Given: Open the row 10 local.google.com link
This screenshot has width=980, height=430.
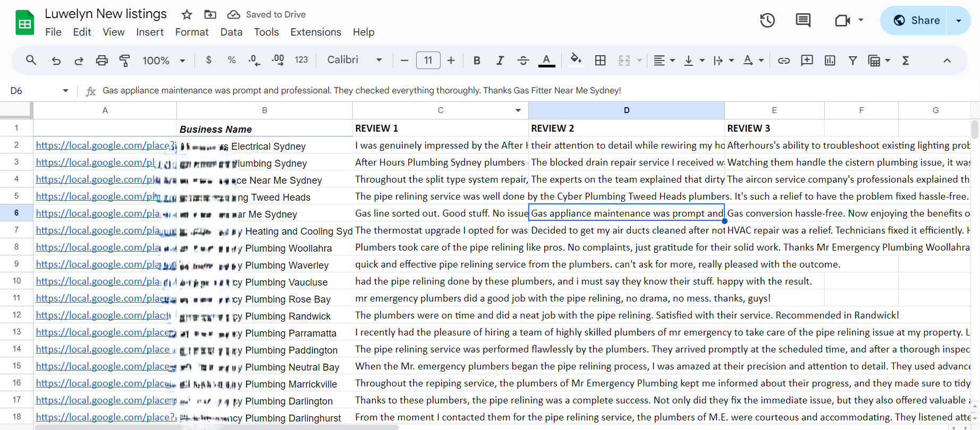Looking at the screenshot, I should click(98, 281).
